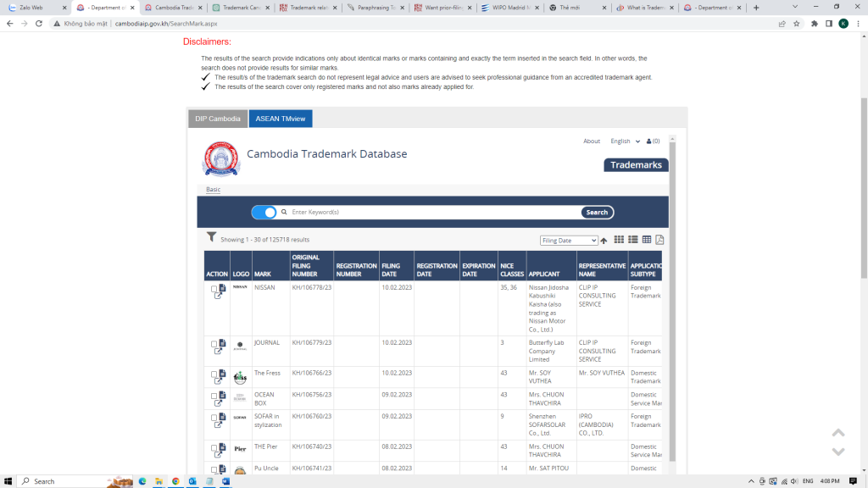Expand the Basic search options
Image resolution: width=868 pixels, height=488 pixels.
[213, 191]
